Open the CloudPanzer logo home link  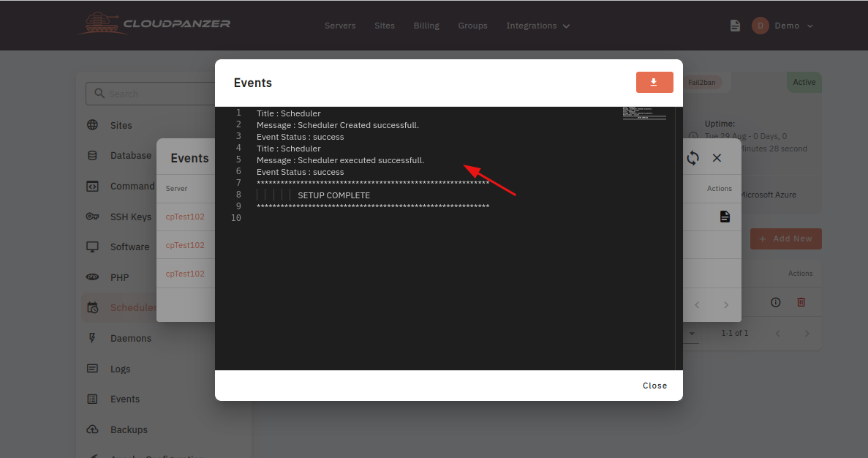(x=154, y=24)
